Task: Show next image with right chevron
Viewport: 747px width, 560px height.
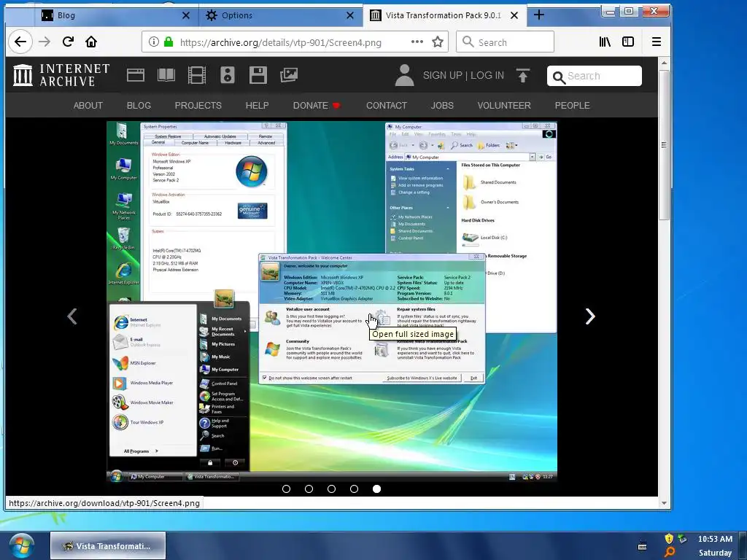Action: 590,316
